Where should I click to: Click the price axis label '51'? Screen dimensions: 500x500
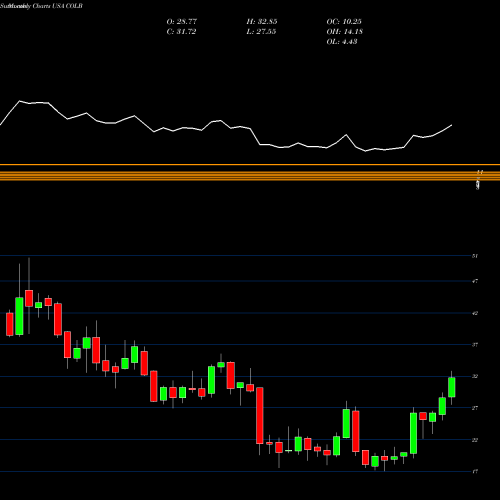click(x=475, y=256)
